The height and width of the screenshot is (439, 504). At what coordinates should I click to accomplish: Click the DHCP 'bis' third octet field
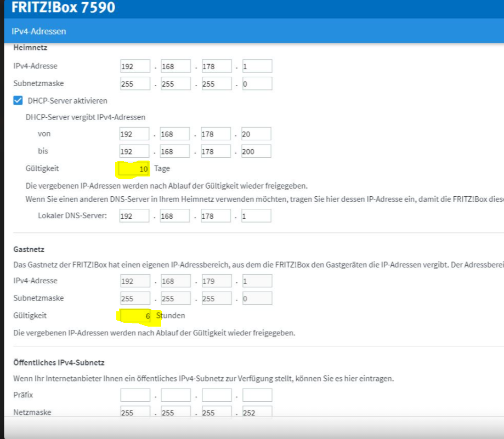pos(216,151)
